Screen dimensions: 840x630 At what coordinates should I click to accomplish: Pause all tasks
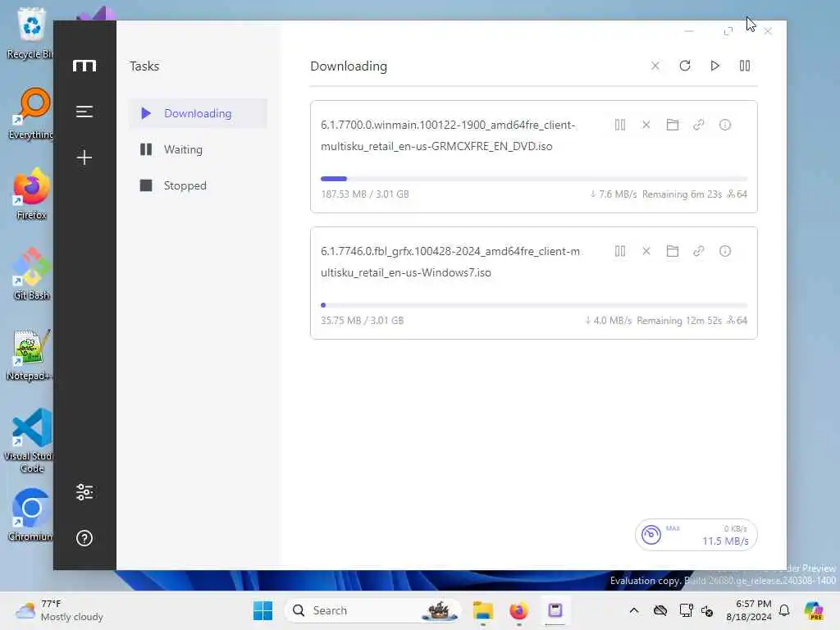[x=745, y=66]
